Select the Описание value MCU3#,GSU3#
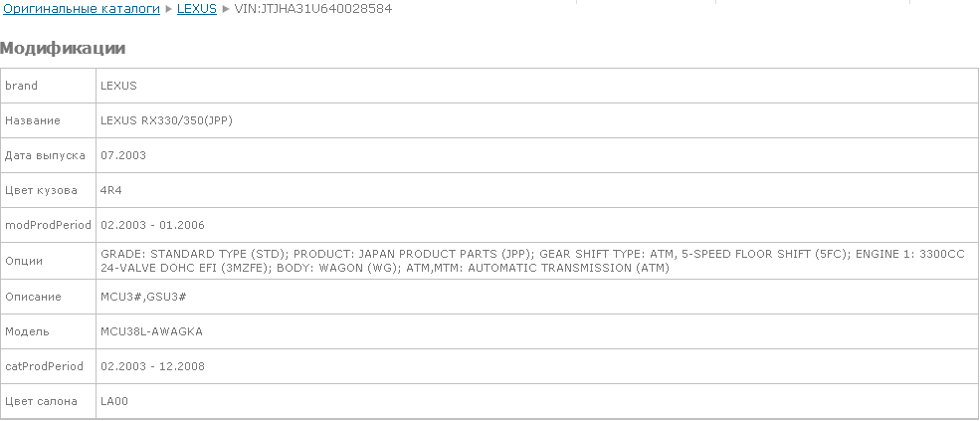Viewport: 980px width, 421px height. tap(144, 297)
